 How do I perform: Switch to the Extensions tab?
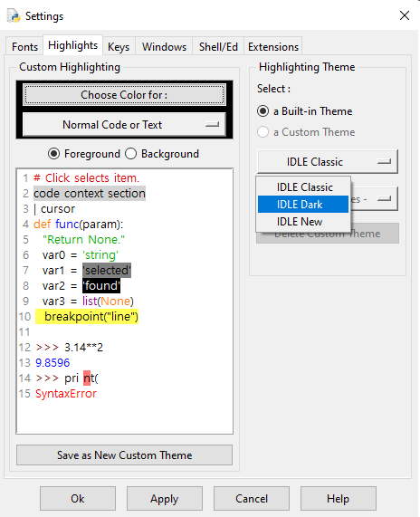click(273, 46)
